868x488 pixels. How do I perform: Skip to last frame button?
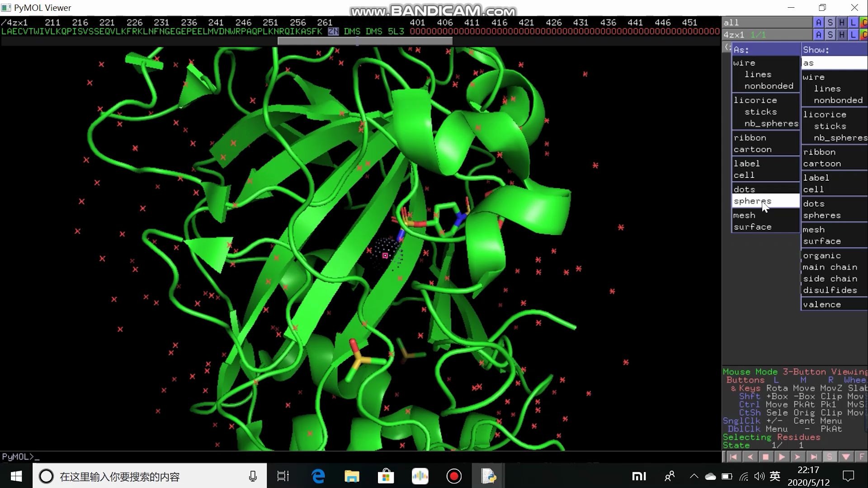813,457
